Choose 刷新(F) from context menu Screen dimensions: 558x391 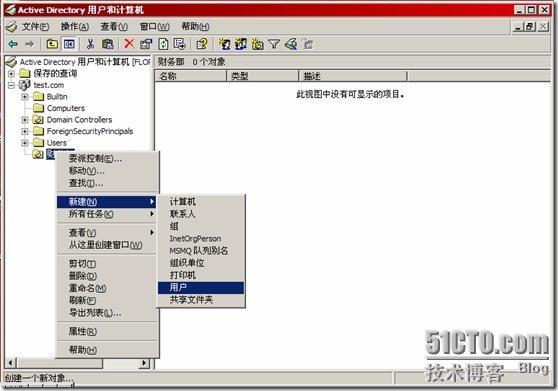click(x=107, y=300)
